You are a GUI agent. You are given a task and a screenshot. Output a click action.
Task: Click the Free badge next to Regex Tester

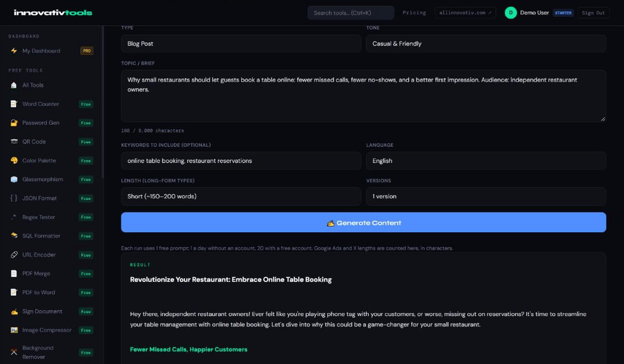(86, 217)
